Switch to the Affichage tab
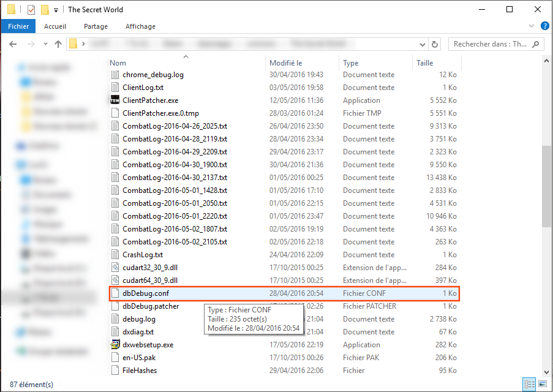This screenshot has width=553, height=392. (140, 26)
